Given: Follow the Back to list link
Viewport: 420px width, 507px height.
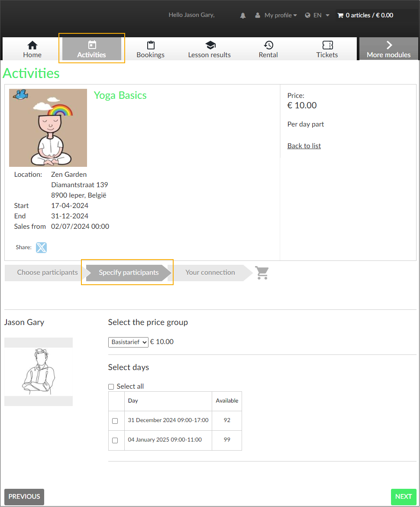Looking at the screenshot, I should tap(304, 146).
